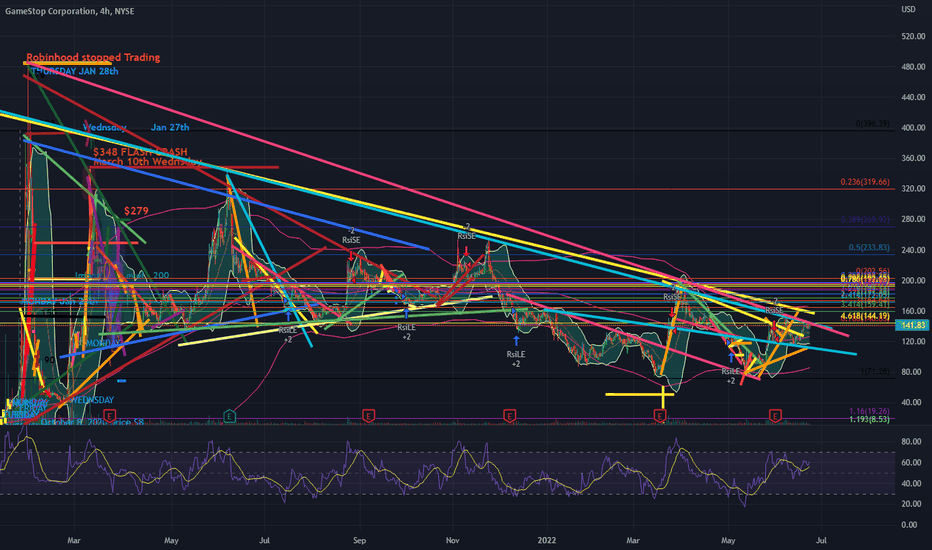
Task: Click the 120.00 price scale value
Action: tap(913, 341)
